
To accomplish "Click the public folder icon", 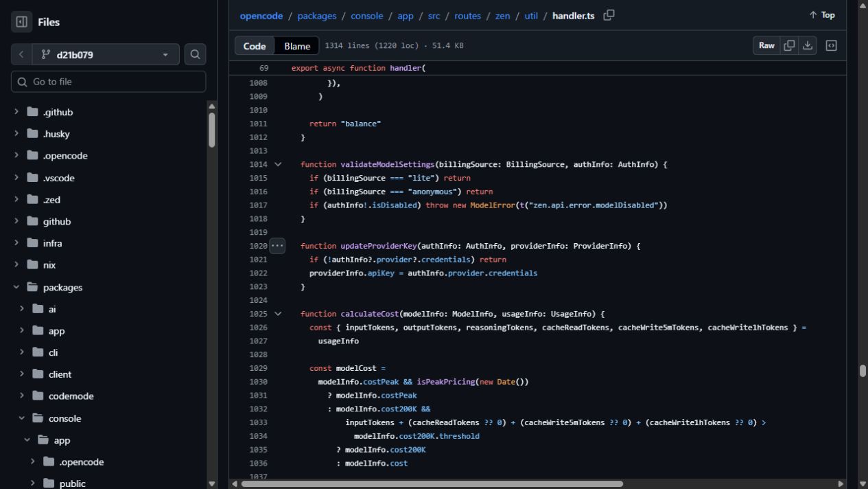I will pos(49,484).
